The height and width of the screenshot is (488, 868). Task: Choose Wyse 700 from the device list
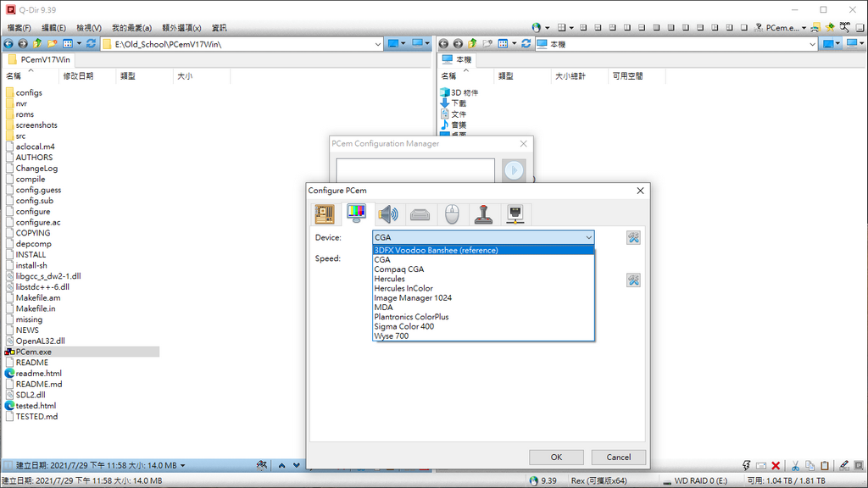[483, 335]
